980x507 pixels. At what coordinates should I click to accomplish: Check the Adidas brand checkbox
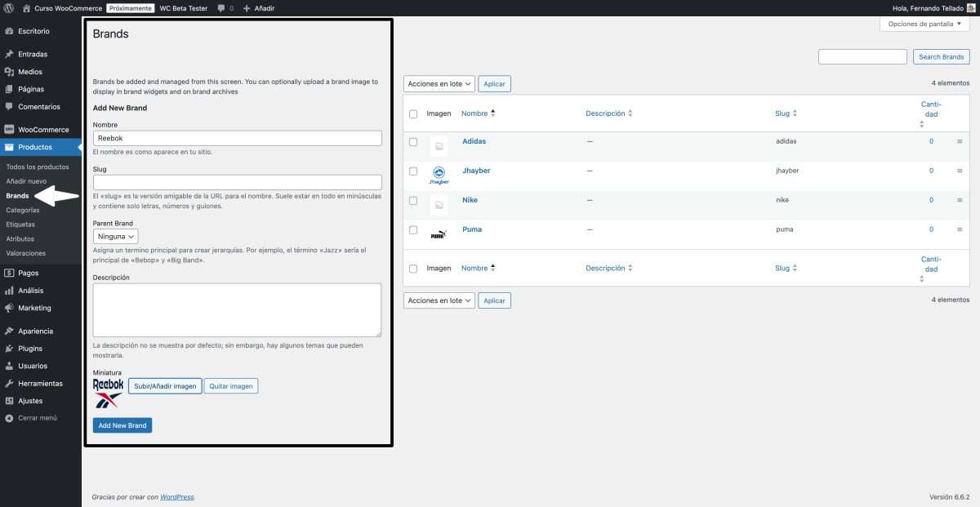pyautogui.click(x=413, y=142)
